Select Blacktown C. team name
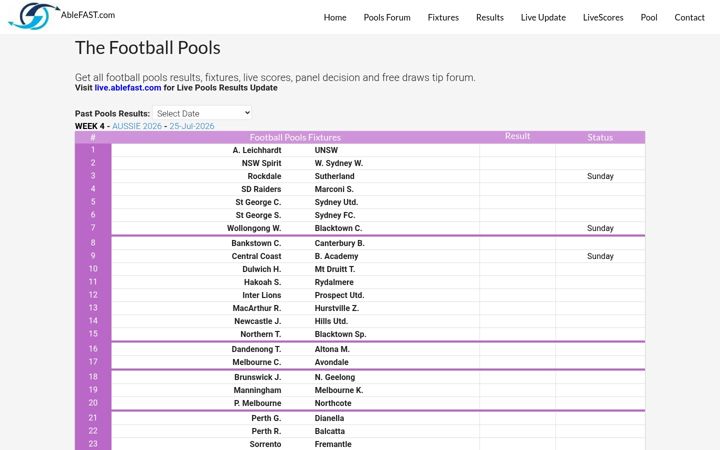Screen dimensions: 720x450 tap(338, 228)
